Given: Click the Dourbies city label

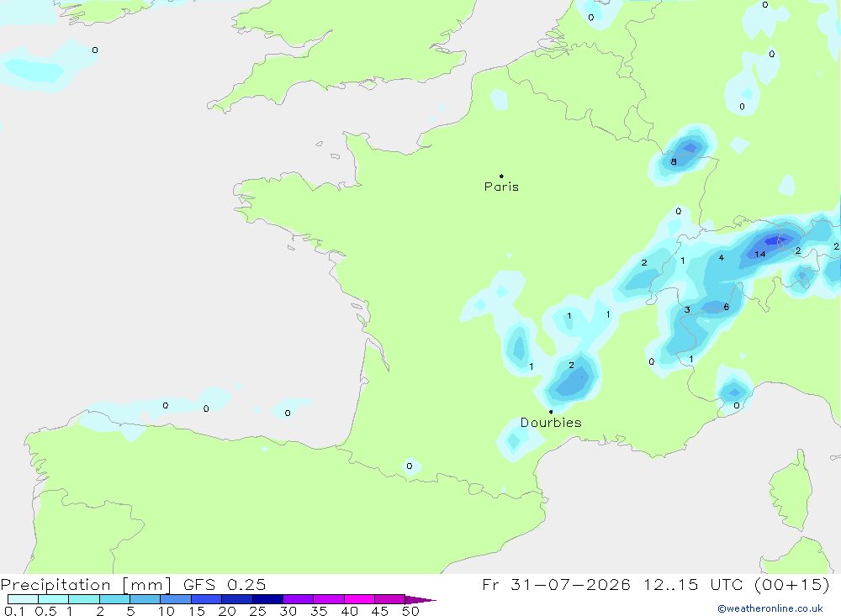Looking at the screenshot, I should point(551,423).
